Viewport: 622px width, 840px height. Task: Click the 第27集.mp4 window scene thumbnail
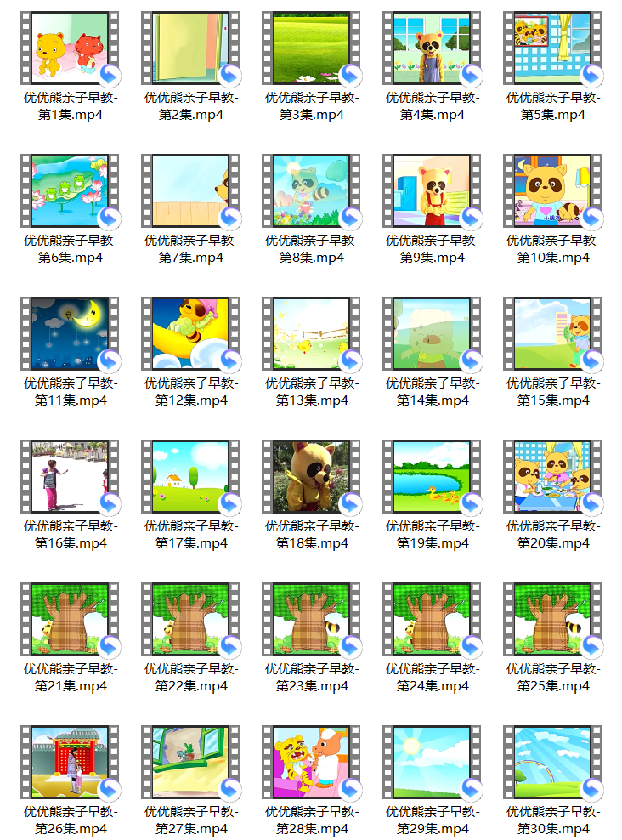[190, 763]
